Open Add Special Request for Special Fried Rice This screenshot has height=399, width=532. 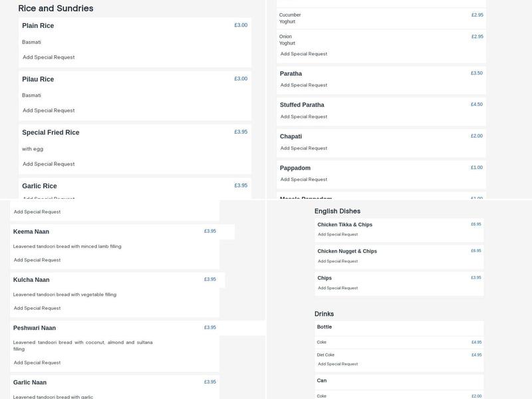[x=49, y=164]
